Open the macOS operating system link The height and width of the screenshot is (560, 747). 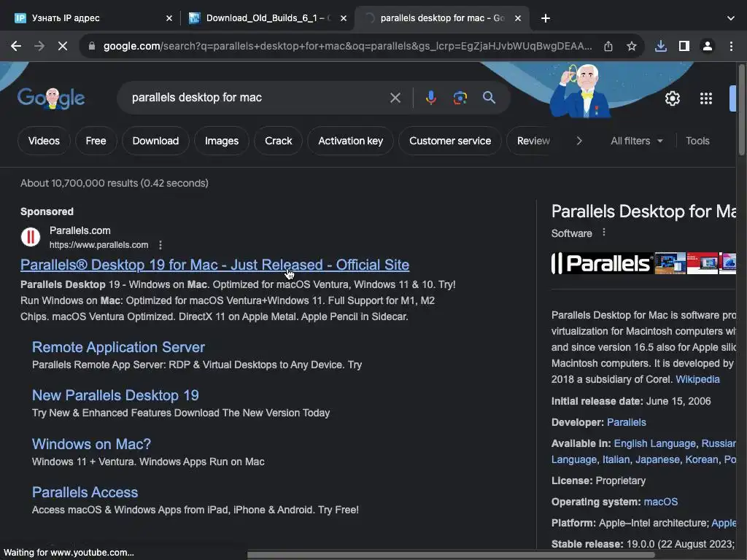[660, 502]
